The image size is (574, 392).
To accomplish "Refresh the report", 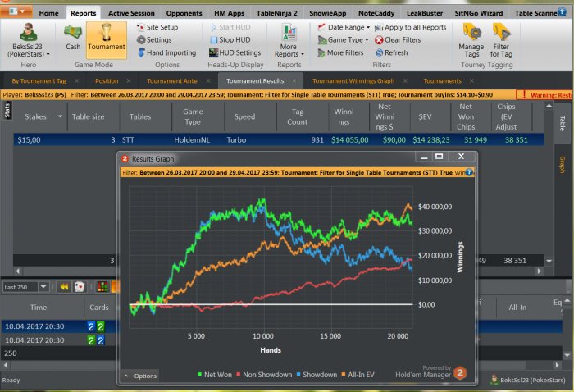I will 391,52.
